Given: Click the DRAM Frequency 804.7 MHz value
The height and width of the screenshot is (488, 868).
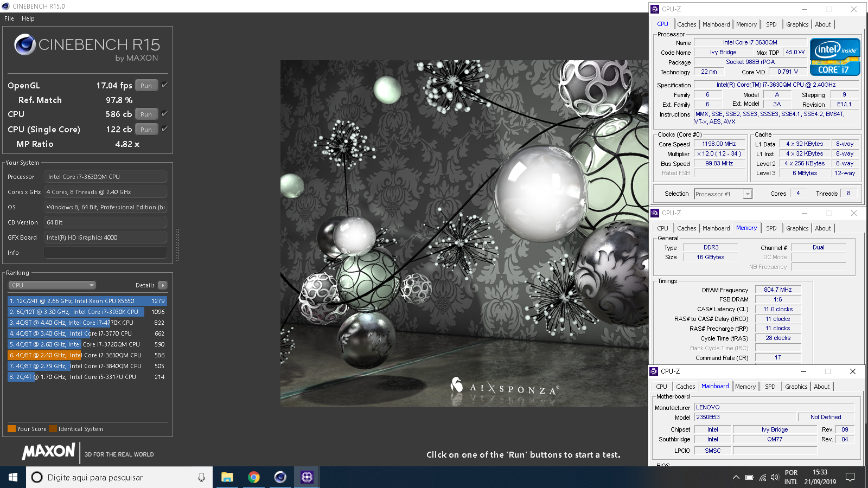Looking at the screenshot, I should point(778,290).
